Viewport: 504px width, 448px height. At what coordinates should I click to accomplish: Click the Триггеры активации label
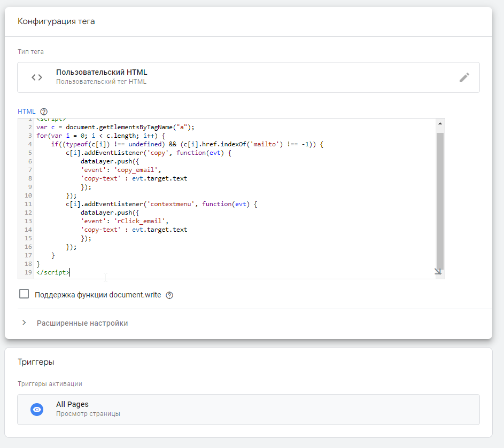[x=50, y=384]
